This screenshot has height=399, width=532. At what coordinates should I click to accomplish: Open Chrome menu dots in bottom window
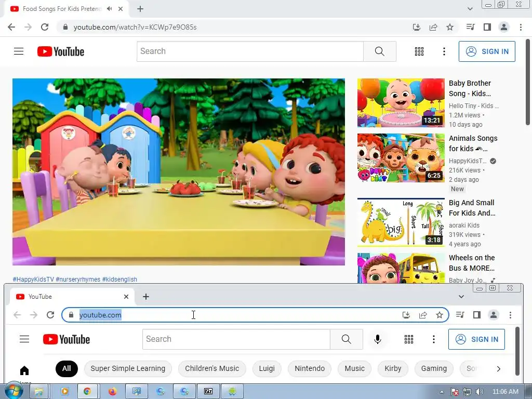pos(510,315)
